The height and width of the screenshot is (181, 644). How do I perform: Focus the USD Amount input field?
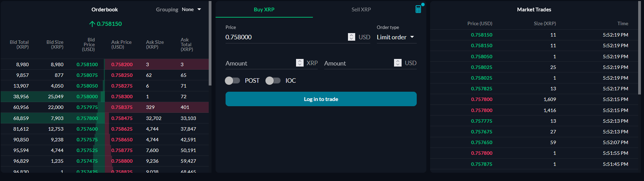(x=358, y=63)
